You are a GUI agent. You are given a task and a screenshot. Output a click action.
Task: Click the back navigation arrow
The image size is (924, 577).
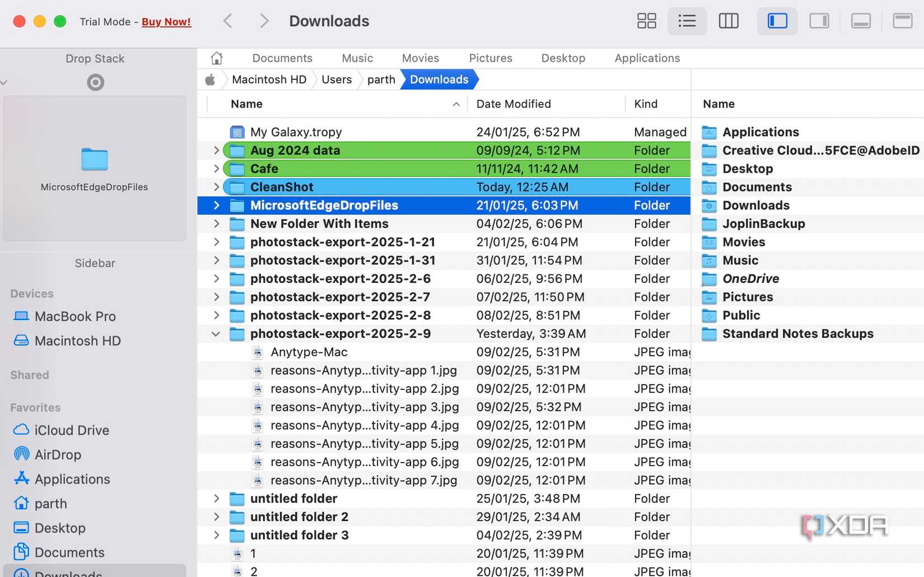(227, 21)
